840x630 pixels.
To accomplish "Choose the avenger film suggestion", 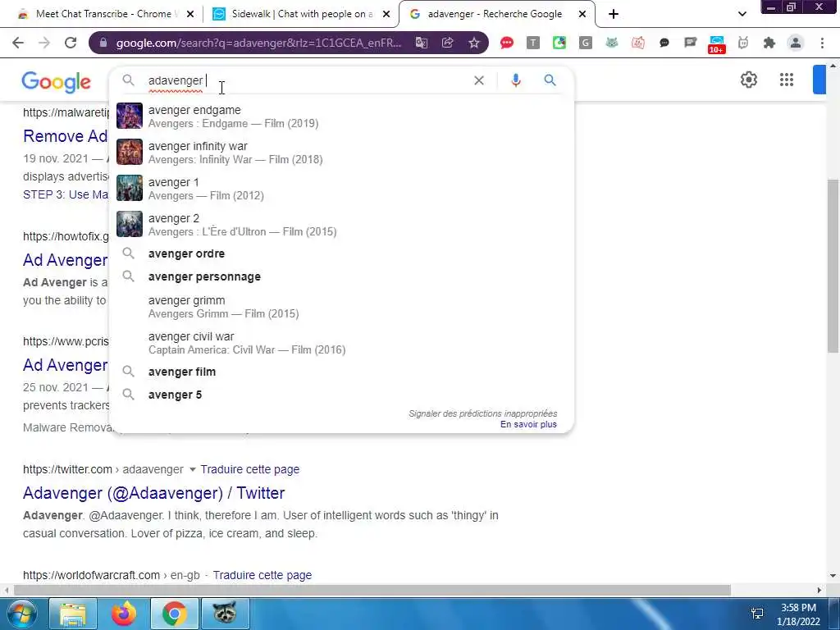I will (341, 372).
